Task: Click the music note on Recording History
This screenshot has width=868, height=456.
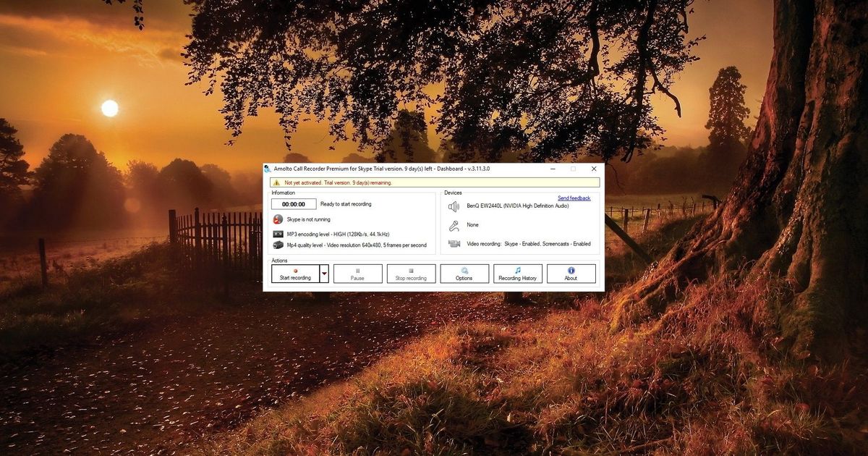Action: [x=517, y=269]
